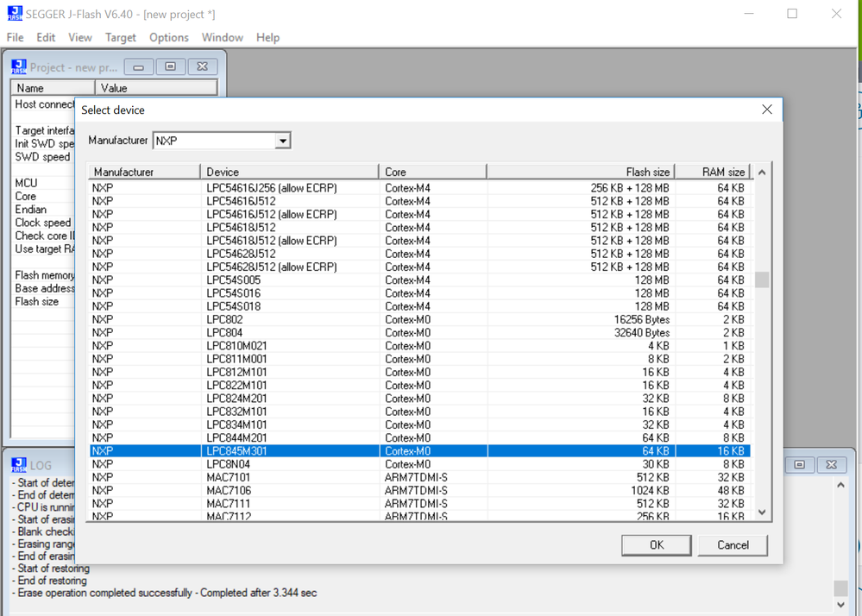
Task: Click device list scroll up arrow
Action: click(x=762, y=173)
